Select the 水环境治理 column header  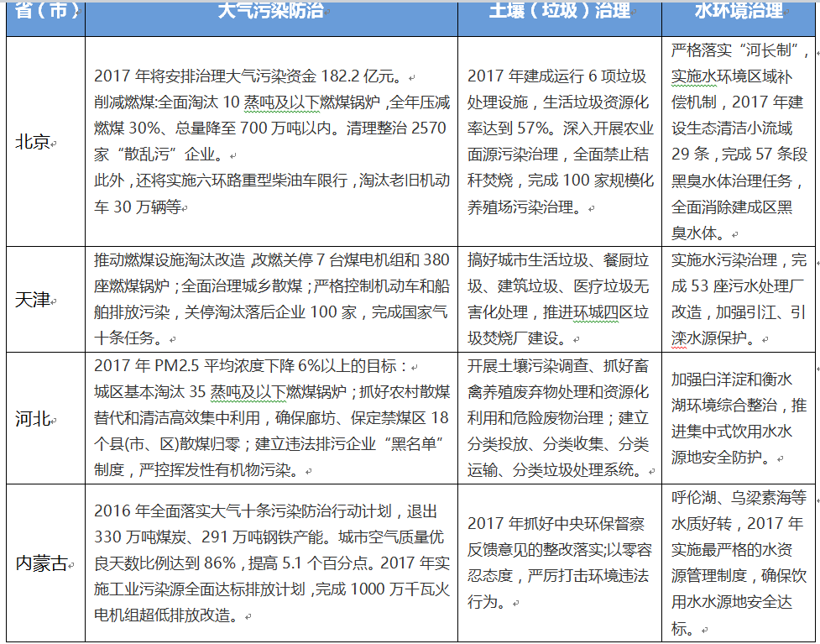tap(739, 12)
